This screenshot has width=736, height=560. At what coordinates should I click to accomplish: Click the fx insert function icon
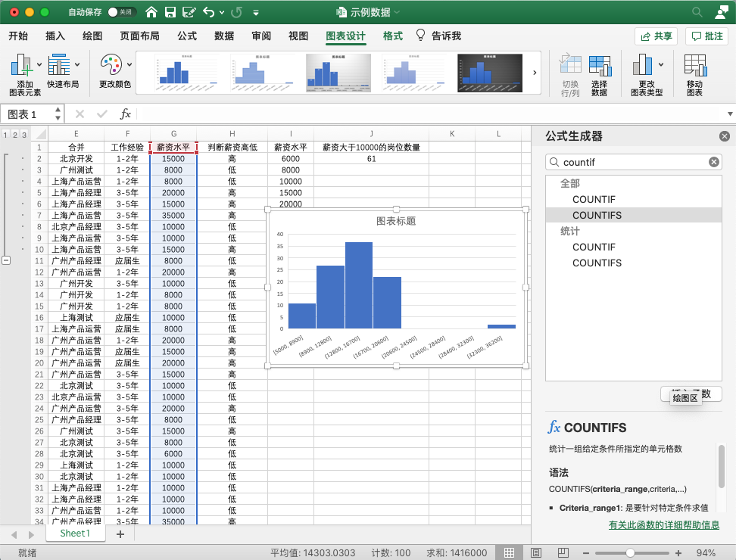[126, 114]
